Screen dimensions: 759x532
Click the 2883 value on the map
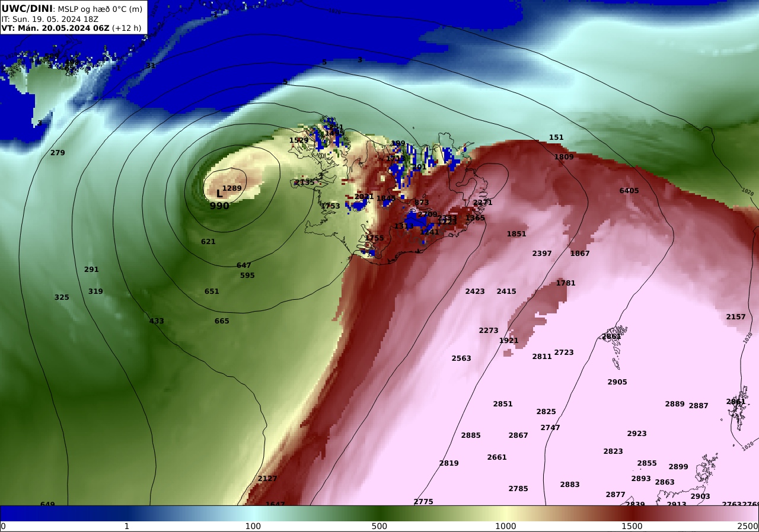tap(570, 485)
